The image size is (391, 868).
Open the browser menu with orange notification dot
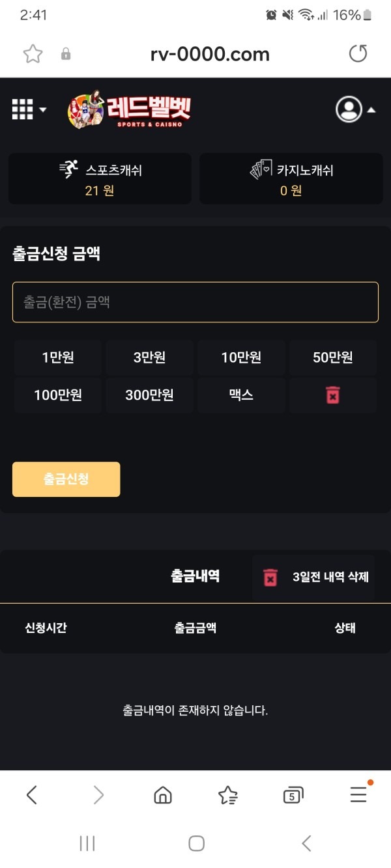coord(358,794)
